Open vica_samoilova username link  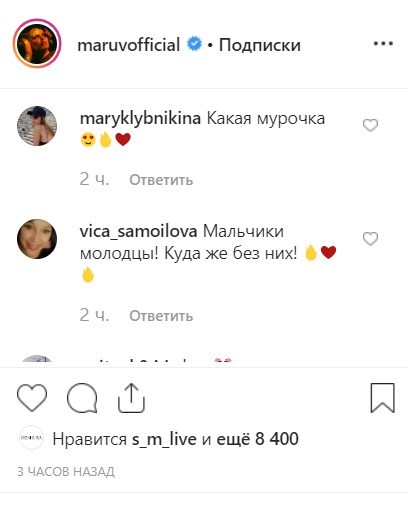[x=139, y=232]
